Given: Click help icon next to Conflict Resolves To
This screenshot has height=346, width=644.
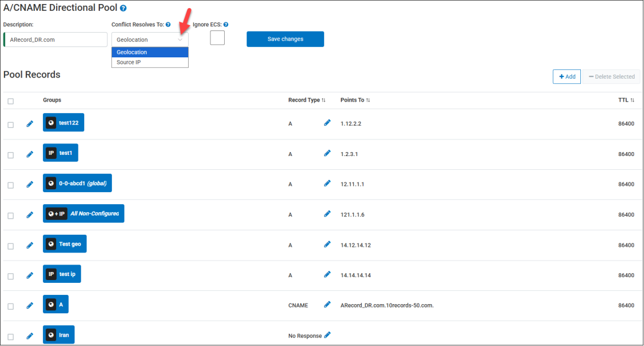Looking at the screenshot, I should coord(168,25).
